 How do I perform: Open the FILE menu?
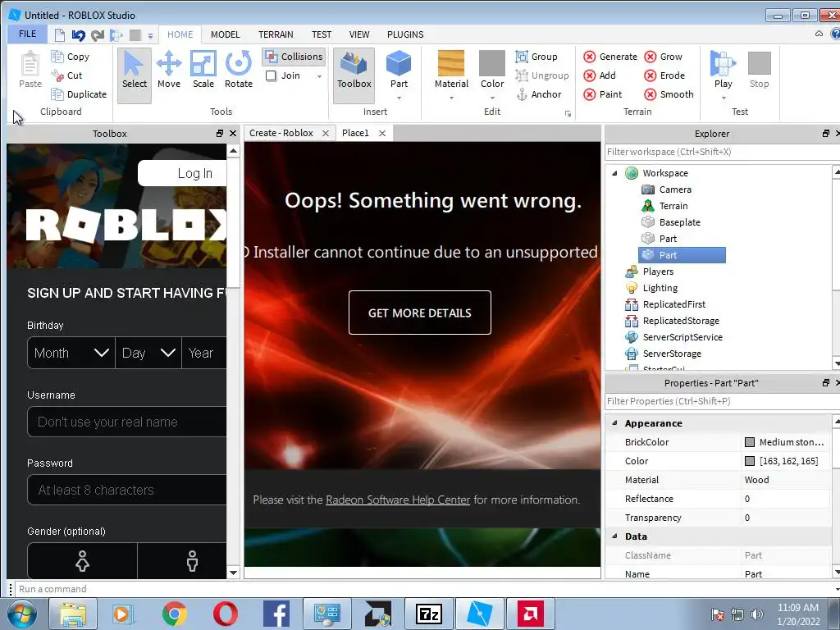coord(27,34)
